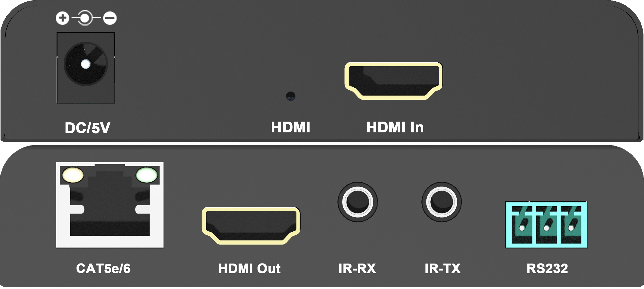This screenshot has height=289, width=644.
Task: Click the IR-TX text label
Action: coord(442,268)
